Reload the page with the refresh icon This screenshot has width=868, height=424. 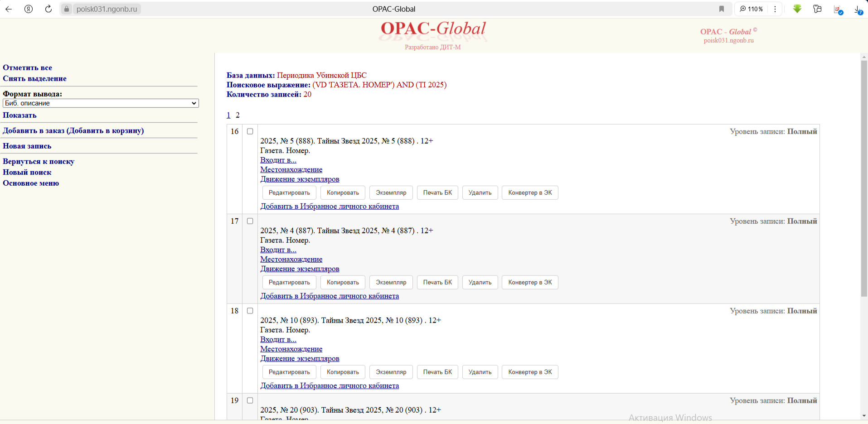tap(48, 9)
